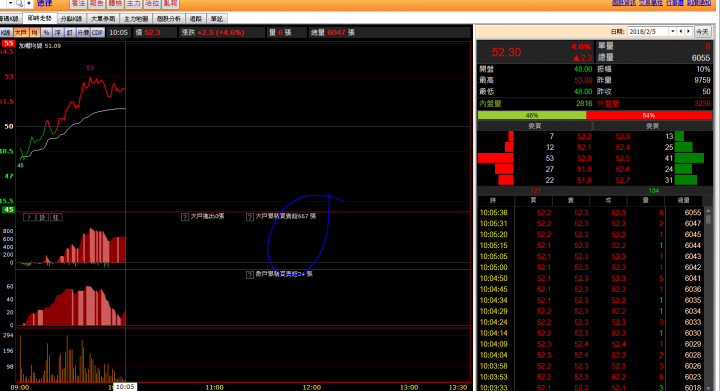The height and width of the screenshot is (391, 720).
Task: Open the date dropdown arrow for 2018/2/5
Action: pos(673,32)
